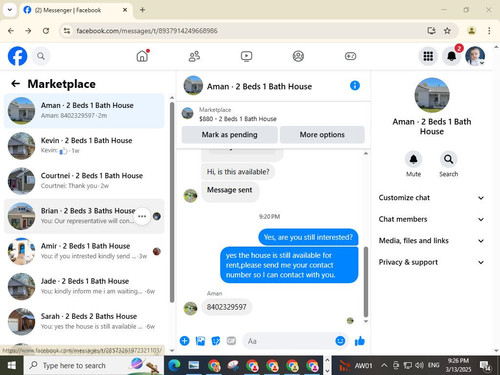Image resolution: width=500 pixels, height=375 pixels.
Task: Choose a GIF using the GIF icon
Action: [231, 341]
